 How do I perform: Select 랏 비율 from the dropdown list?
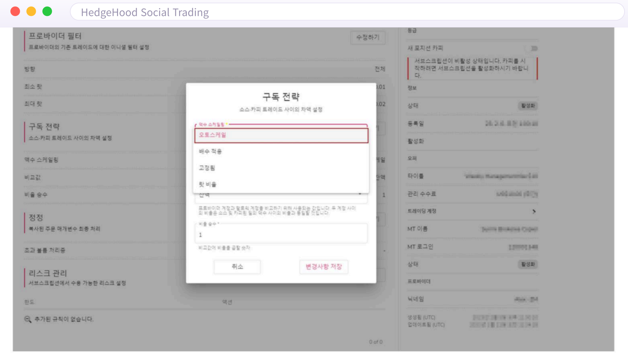coord(281,184)
